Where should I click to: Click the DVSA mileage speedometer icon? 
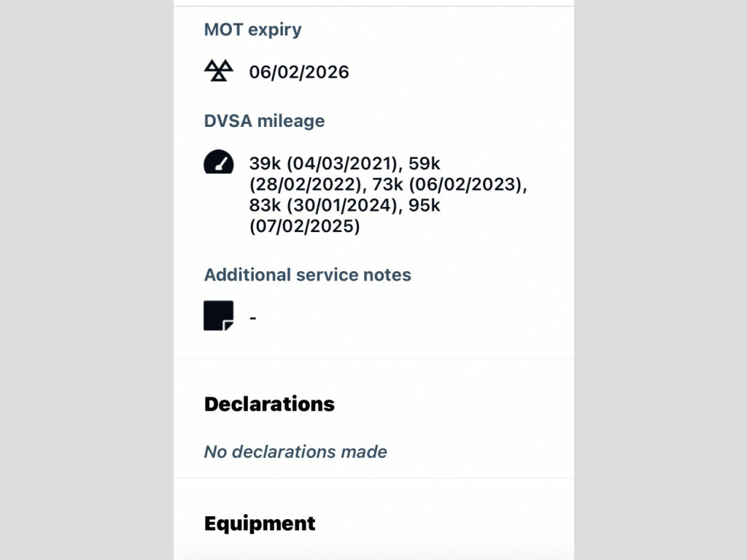click(x=218, y=162)
